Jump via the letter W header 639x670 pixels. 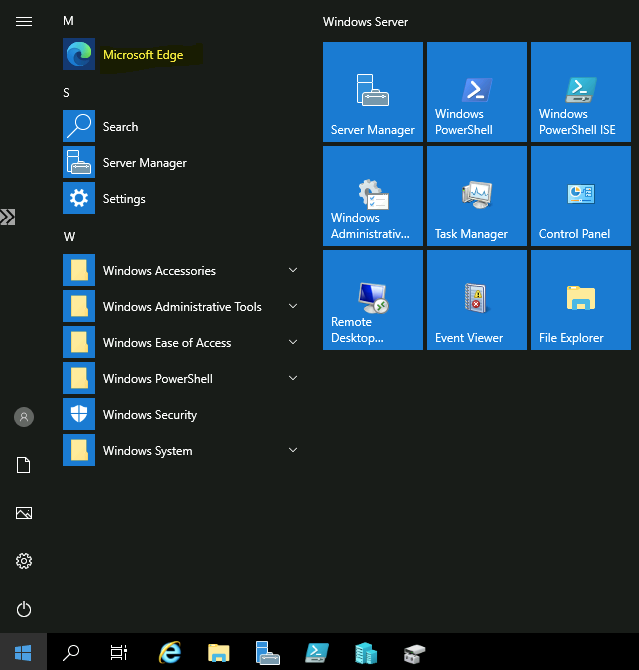click(69, 236)
